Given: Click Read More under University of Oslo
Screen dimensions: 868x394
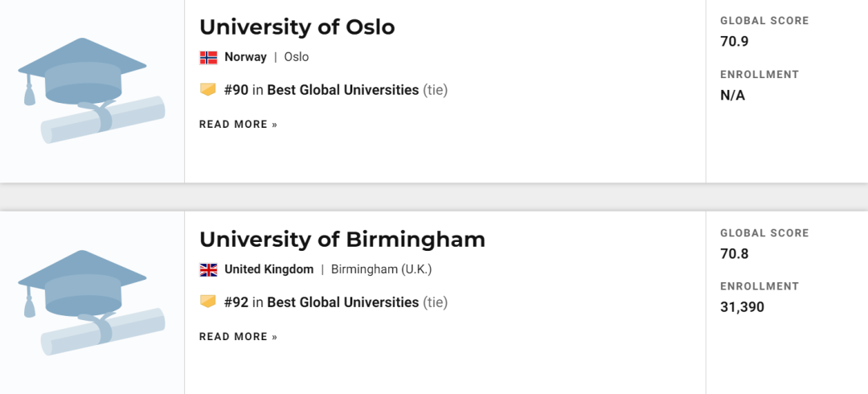Looking at the screenshot, I should pos(238,125).
